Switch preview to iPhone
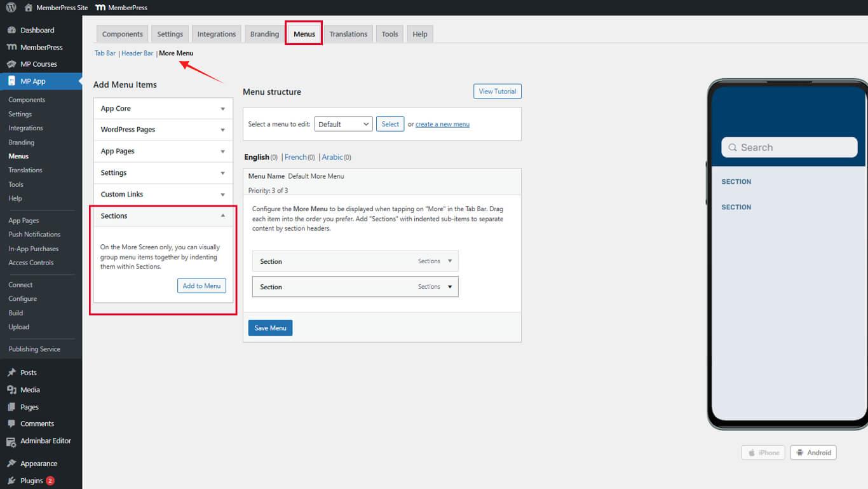The width and height of the screenshot is (868, 489). (763, 453)
